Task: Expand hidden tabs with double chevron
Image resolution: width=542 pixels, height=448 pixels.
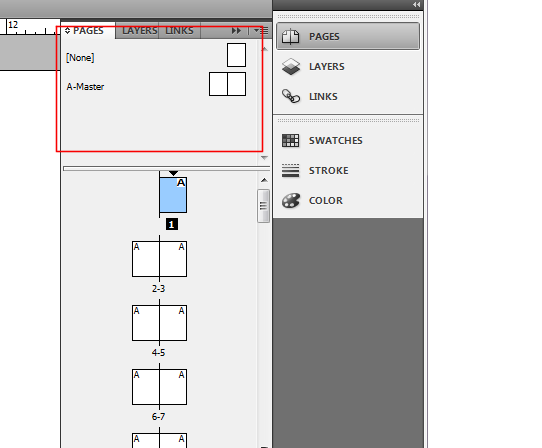Action: click(x=236, y=31)
